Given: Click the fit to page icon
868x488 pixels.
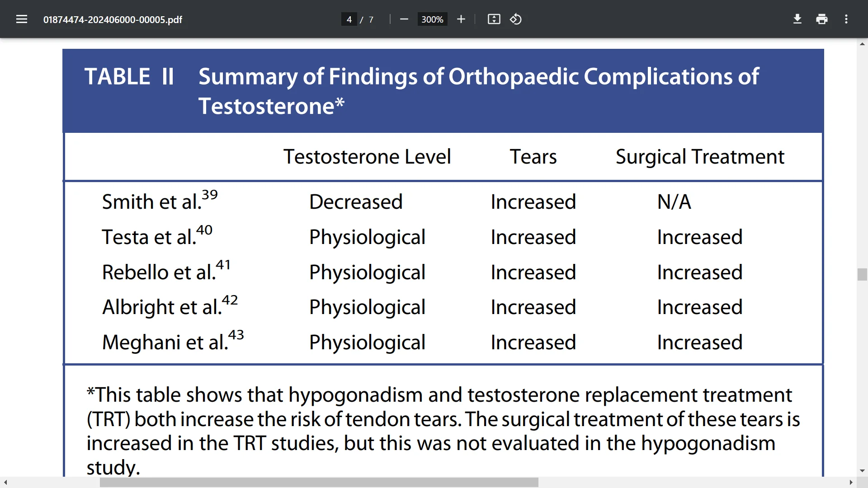Looking at the screenshot, I should [494, 19].
